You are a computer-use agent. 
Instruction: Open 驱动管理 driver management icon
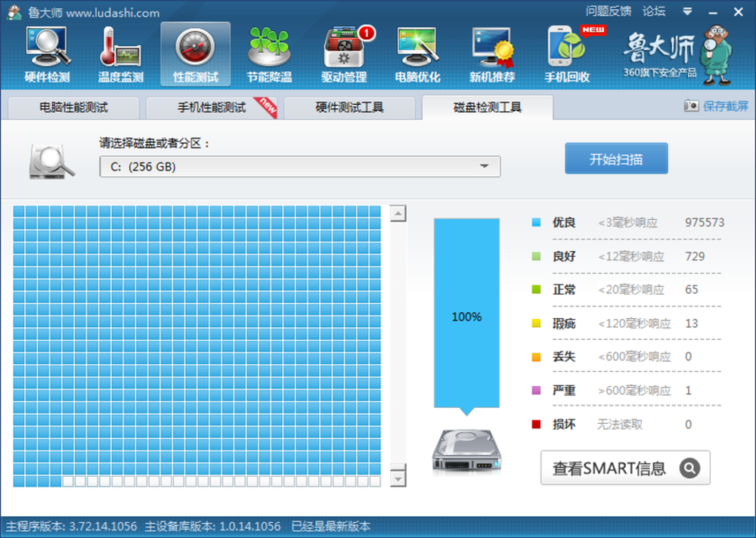(x=344, y=54)
